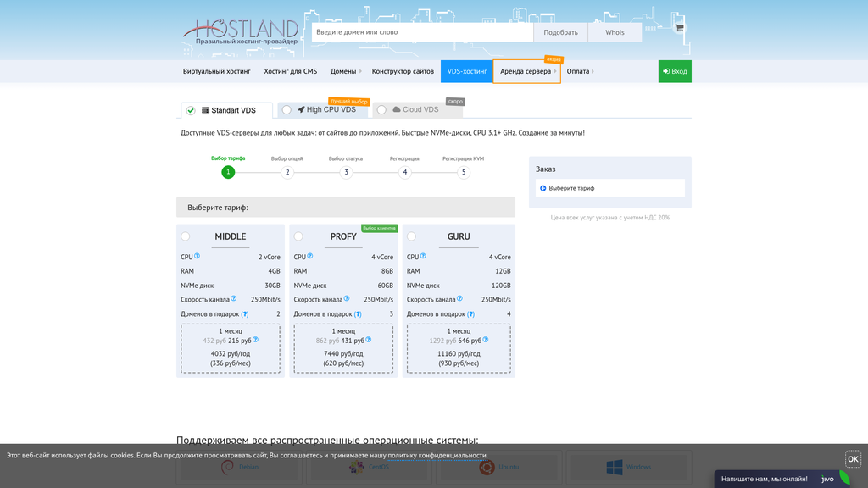Viewport: 868px width, 488px height.
Task: Click the Hostland logo
Action: coord(241,32)
